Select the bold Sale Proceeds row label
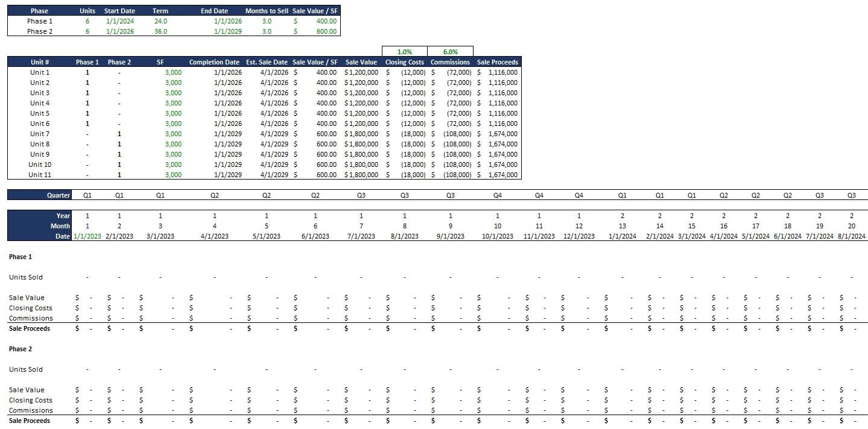The image size is (868, 429). [x=29, y=328]
